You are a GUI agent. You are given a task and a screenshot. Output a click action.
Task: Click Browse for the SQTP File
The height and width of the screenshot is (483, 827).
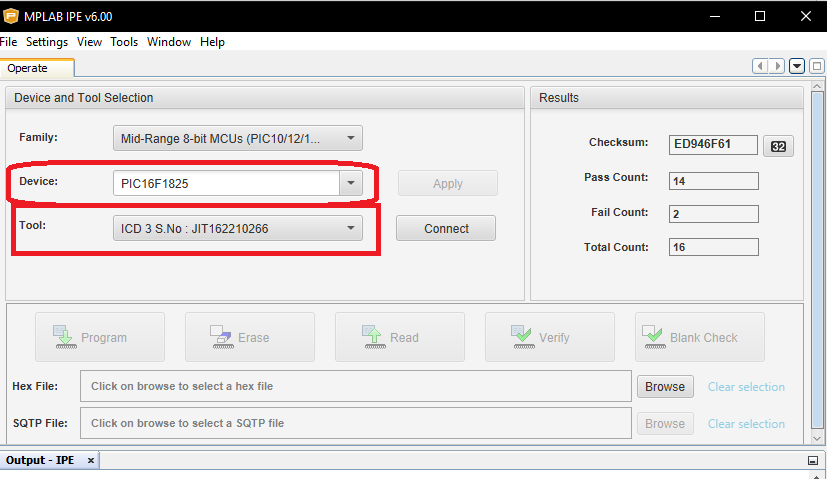(x=665, y=423)
